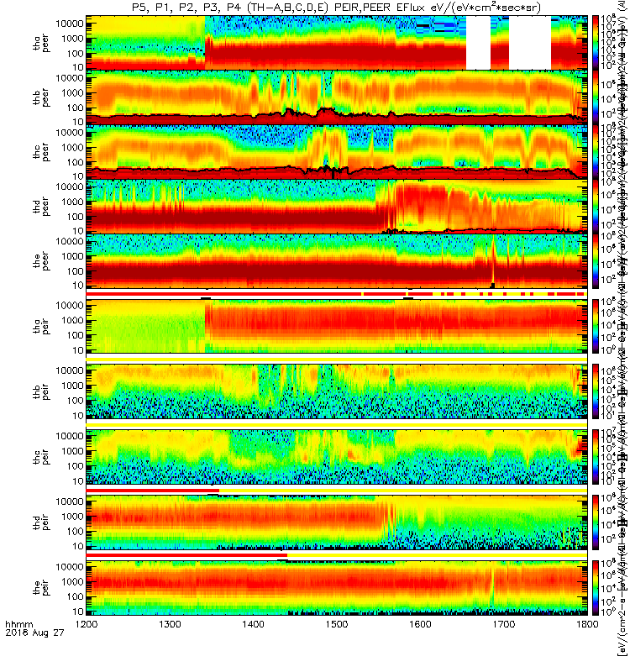Click the 'hhmm' axis unit label
630x672 pixels.
point(18,624)
